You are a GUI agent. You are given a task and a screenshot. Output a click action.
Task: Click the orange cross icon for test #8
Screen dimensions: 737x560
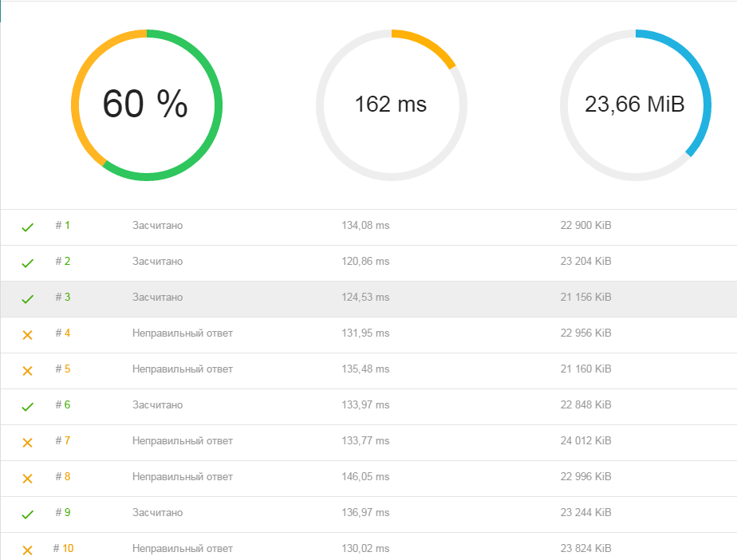coord(28,478)
